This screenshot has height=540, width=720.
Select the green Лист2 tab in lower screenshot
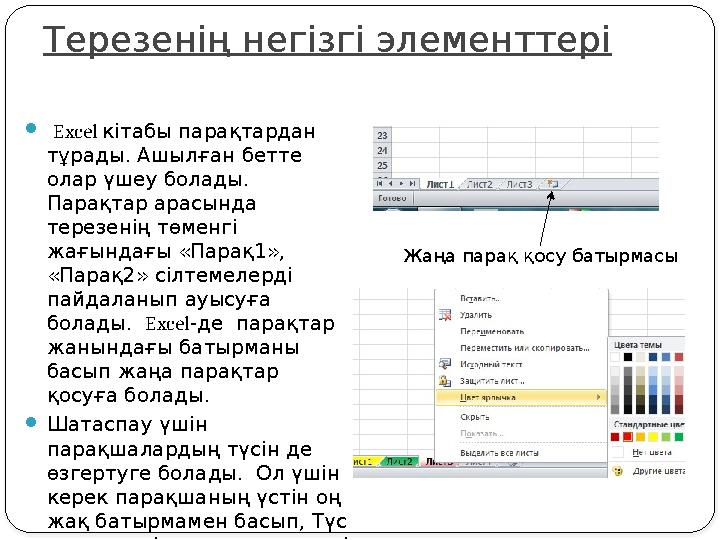(399, 461)
